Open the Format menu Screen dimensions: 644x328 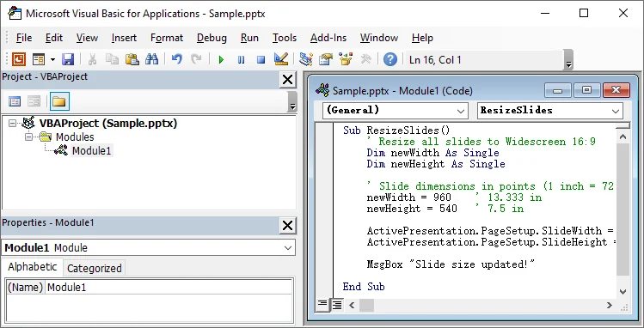(x=167, y=38)
